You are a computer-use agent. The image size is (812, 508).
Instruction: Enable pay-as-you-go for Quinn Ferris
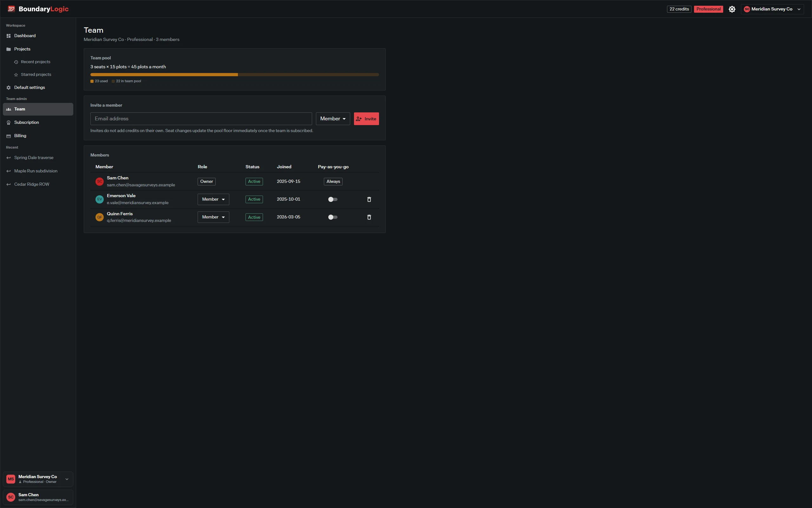click(332, 217)
